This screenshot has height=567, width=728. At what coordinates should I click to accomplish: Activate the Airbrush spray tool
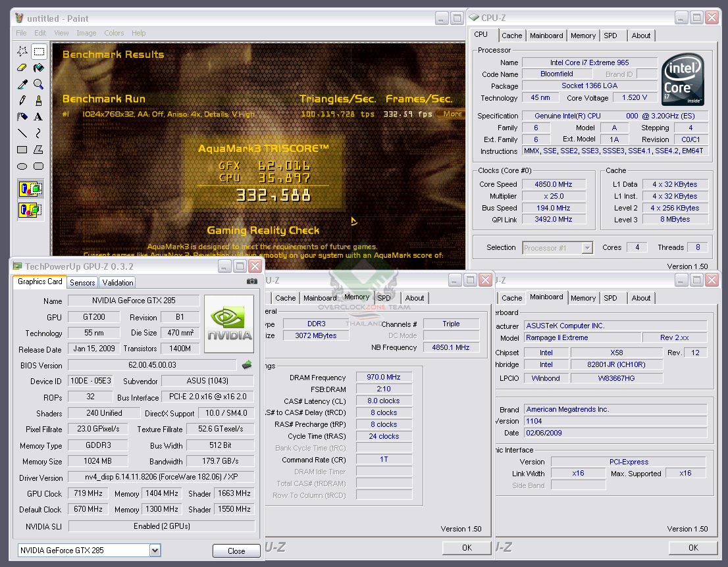tap(22, 116)
